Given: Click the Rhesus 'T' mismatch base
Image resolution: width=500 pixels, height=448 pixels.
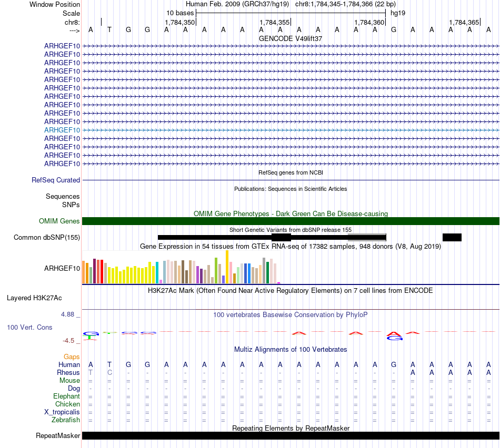Looking at the screenshot, I should pyautogui.click(x=91, y=372).
